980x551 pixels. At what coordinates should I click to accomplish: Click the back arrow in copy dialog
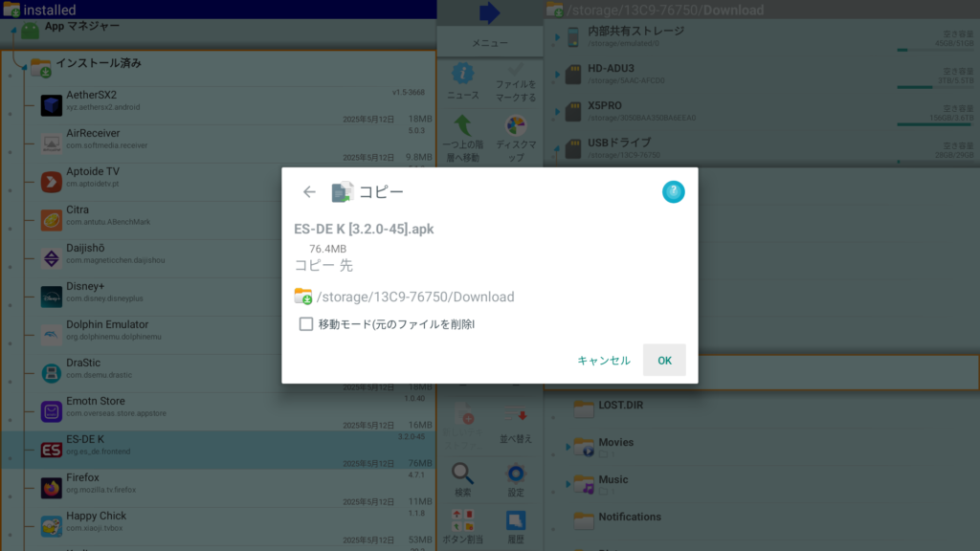pyautogui.click(x=309, y=192)
